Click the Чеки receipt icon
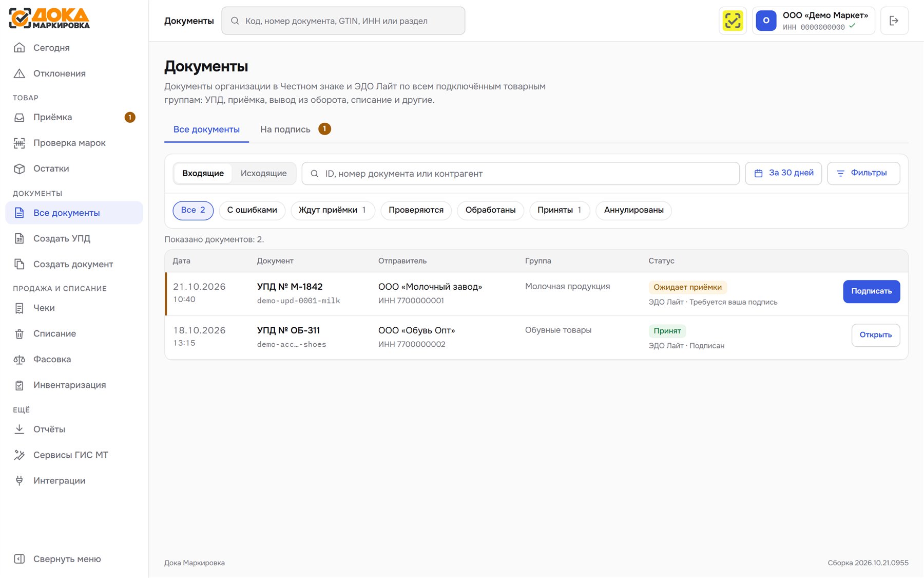The width and height of the screenshot is (924, 578). point(20,308)
